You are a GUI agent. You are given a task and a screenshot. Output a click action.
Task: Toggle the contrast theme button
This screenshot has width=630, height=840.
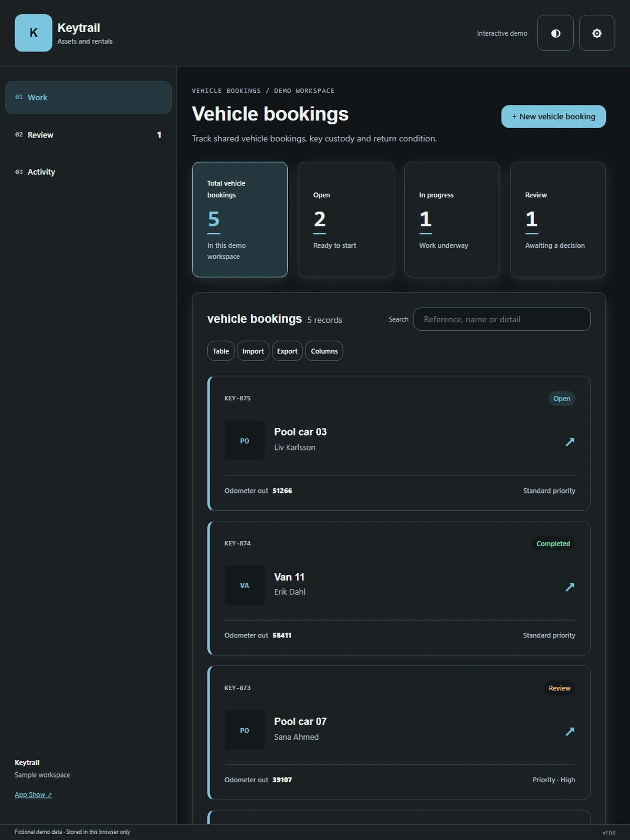click(555, 33)
